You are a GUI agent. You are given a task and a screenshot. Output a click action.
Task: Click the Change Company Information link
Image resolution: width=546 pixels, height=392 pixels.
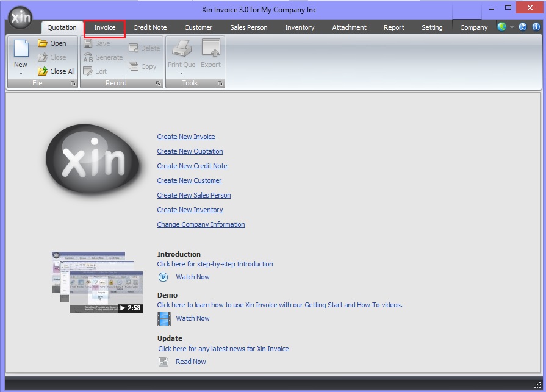pyautogui.click(x=201, y=224)
